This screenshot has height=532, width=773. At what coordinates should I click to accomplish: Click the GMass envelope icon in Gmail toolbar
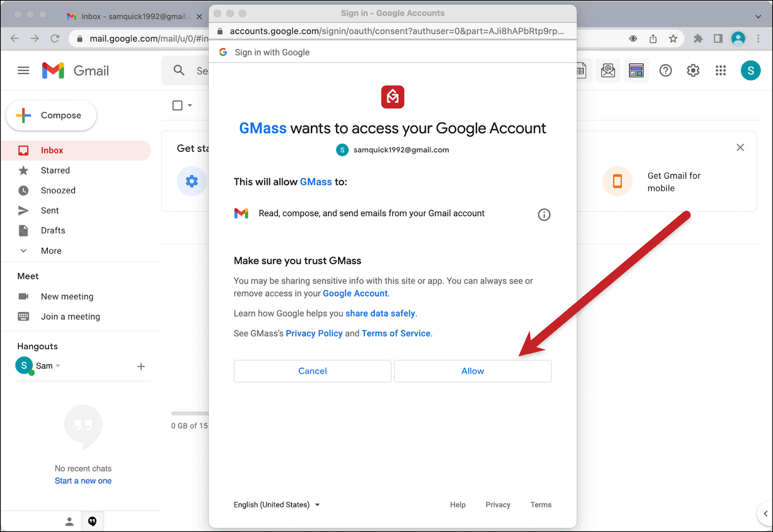pyautogui.click(x=608, y=71)
